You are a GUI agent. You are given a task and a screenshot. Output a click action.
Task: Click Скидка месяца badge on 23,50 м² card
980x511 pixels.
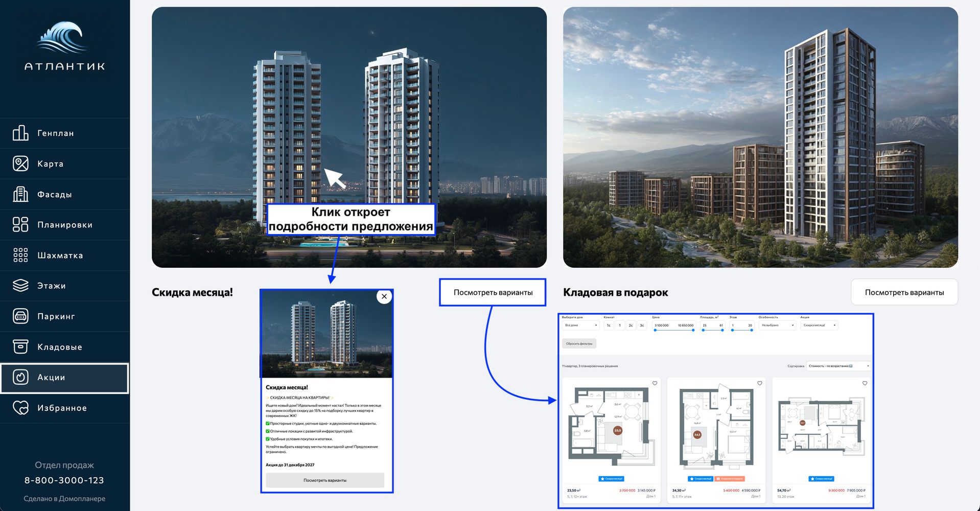(x=611, y=479)
